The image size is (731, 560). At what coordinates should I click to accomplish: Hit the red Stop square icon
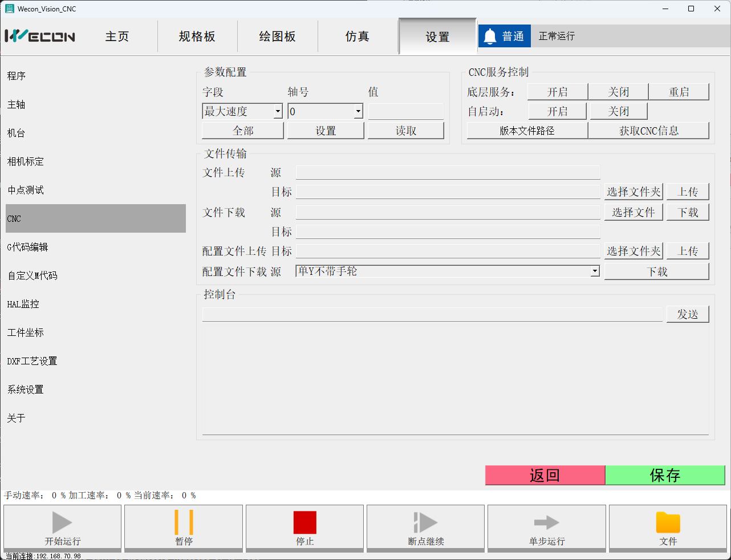tap(304, 522)
